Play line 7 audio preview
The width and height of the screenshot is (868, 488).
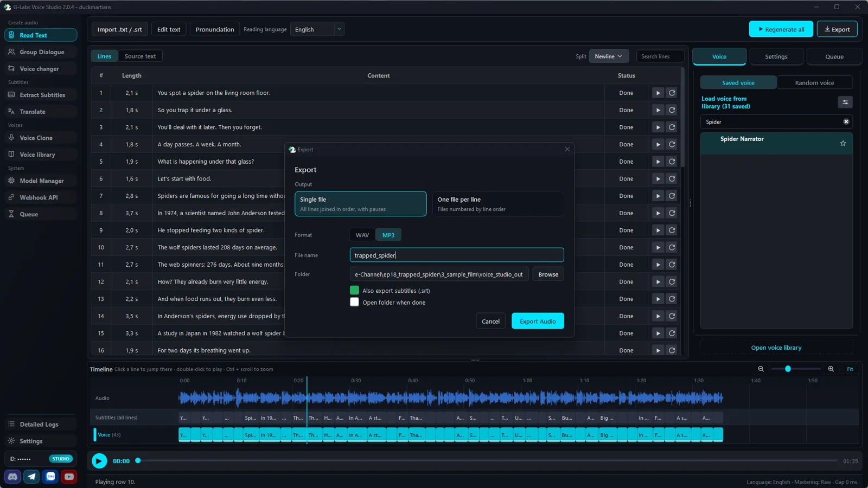(658, 196)
